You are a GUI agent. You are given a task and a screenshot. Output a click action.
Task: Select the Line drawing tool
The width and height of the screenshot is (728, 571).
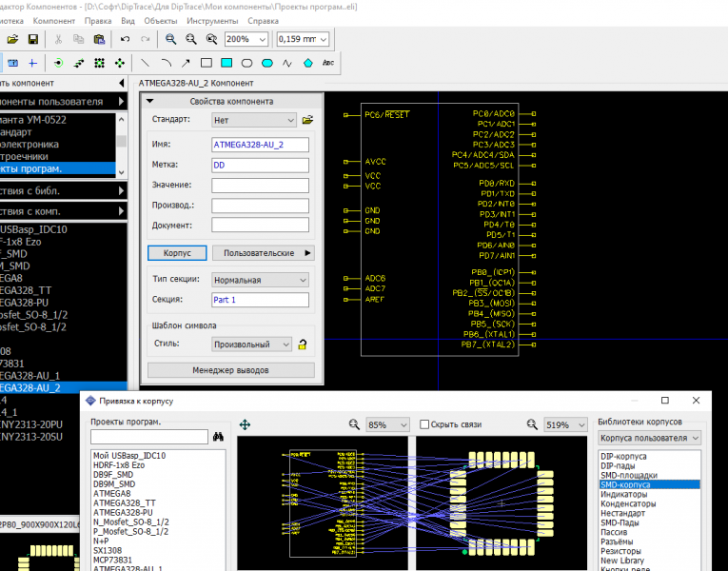[x=146, y=63]
